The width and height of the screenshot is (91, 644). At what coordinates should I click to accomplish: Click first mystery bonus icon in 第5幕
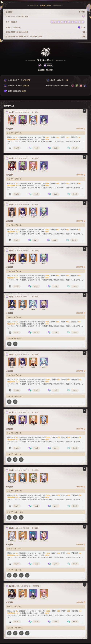pyautogui.click(x=9, y=344)
